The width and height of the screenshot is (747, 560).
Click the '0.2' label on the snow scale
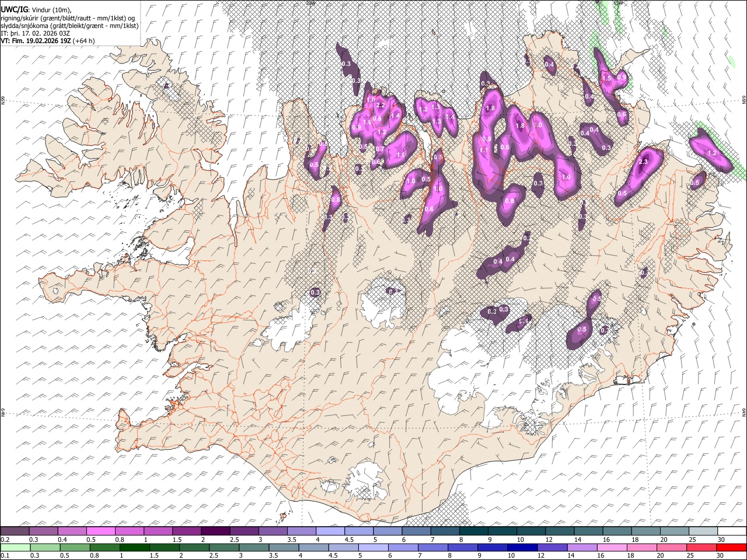click(x=5, y=540)
